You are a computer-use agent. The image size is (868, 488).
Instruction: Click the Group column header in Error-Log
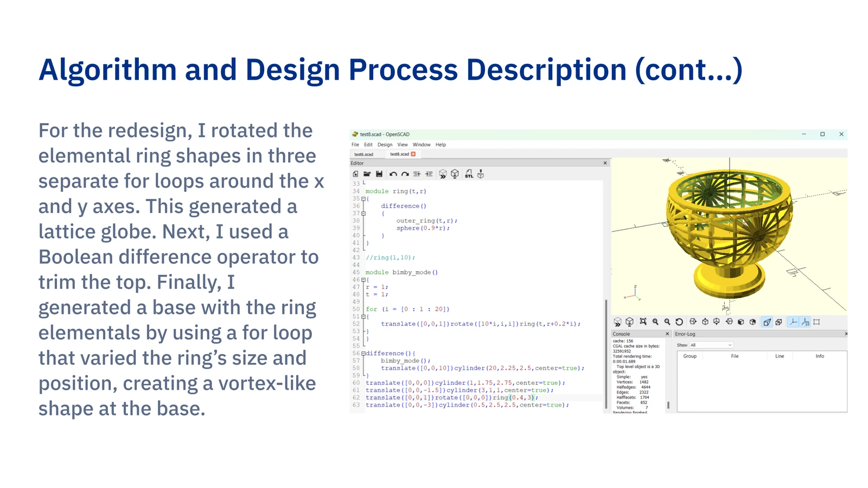pos(690,356)
